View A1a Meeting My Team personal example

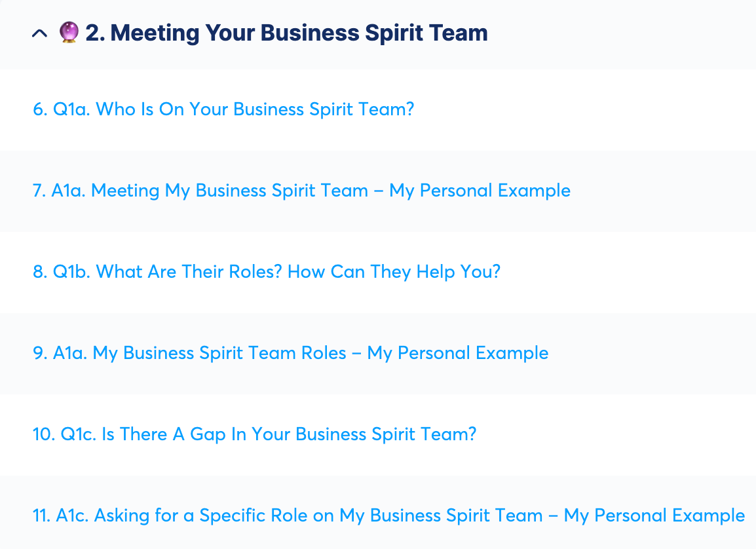(x=301, y=191)
